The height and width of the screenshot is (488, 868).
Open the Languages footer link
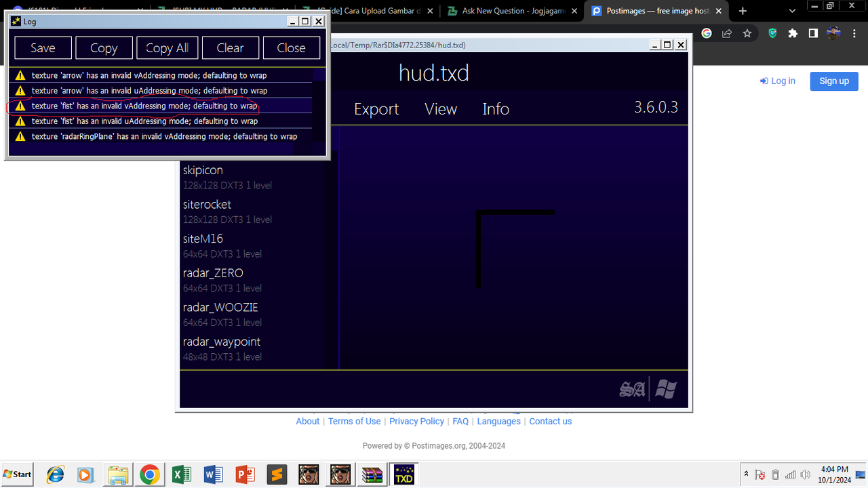click(498, 421)
